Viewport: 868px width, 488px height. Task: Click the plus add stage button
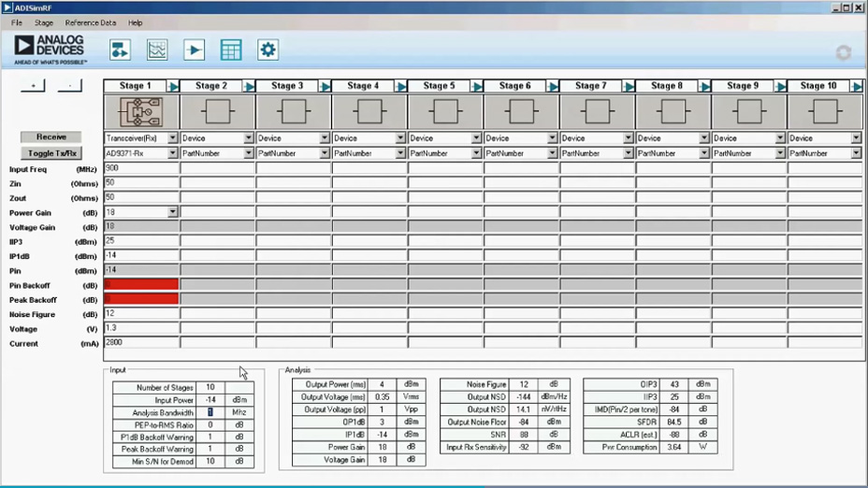33,86
